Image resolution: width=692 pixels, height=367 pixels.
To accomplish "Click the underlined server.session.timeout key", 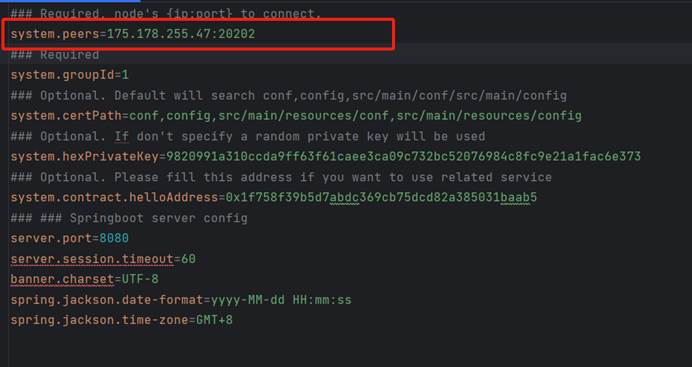I will 92,259.
